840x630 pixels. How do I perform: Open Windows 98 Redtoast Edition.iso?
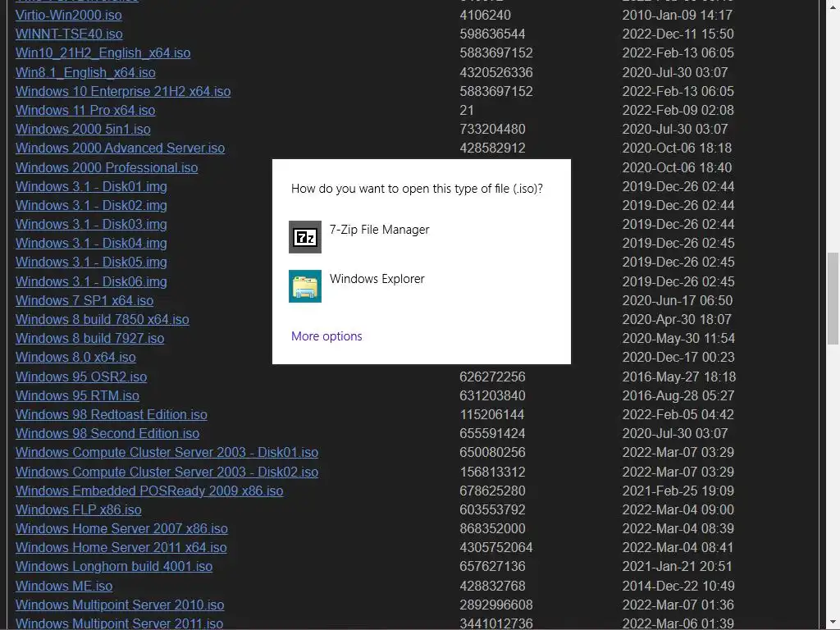point(112,414)
